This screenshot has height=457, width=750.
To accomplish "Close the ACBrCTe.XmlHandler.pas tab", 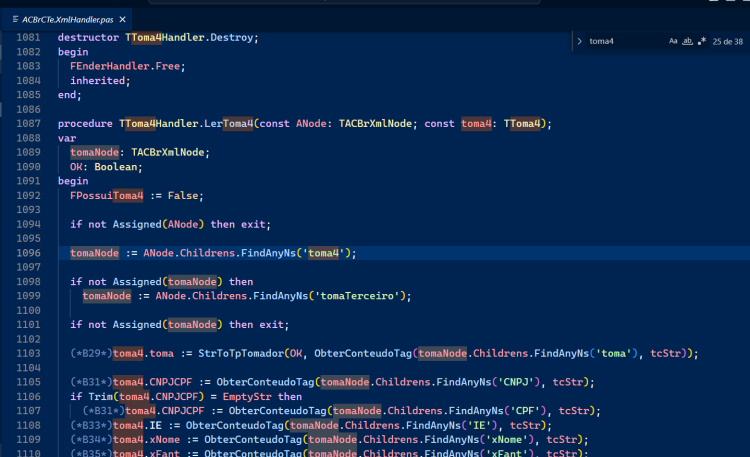I will (x=122, y=20).
